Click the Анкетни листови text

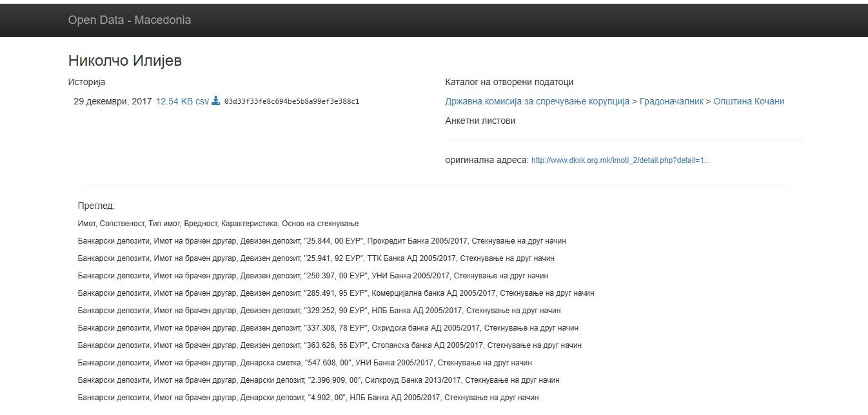(x=480, y=121)
